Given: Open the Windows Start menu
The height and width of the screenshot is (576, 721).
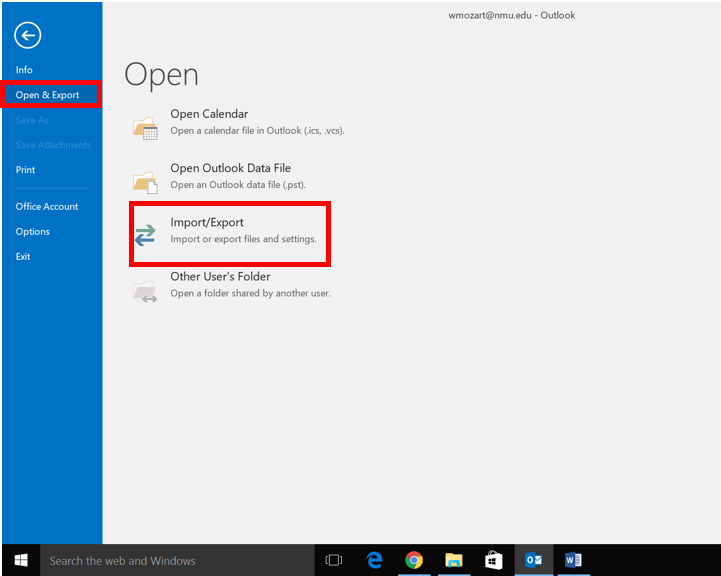Looking at the screenshot, I should click(21, 560).
